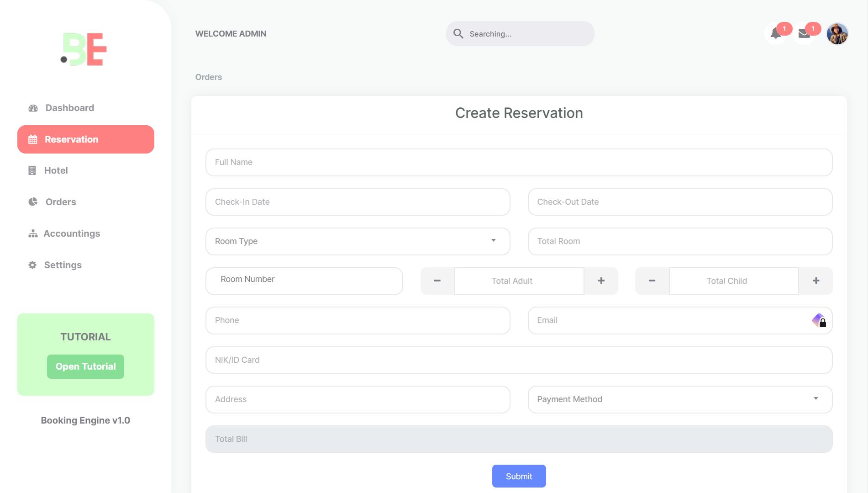Open the Orders breadcrumb link

coord(208,77)
